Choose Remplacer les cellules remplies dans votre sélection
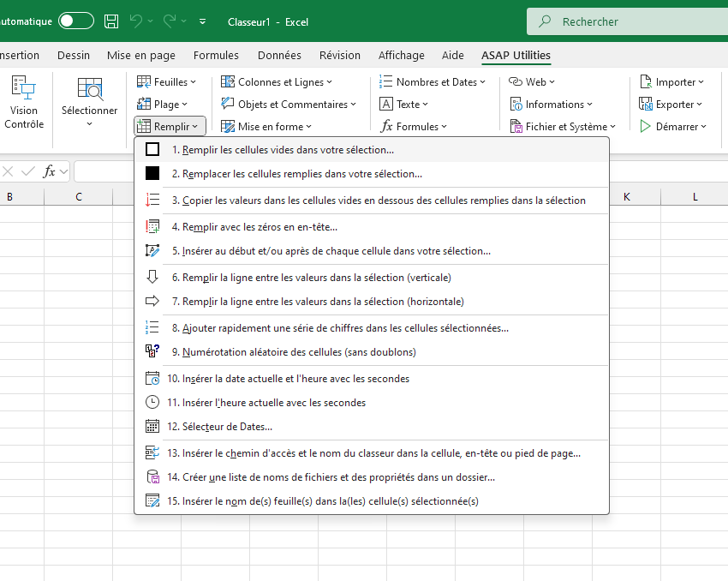The width and height of the screenshot is (728, 581). (372, 174)
